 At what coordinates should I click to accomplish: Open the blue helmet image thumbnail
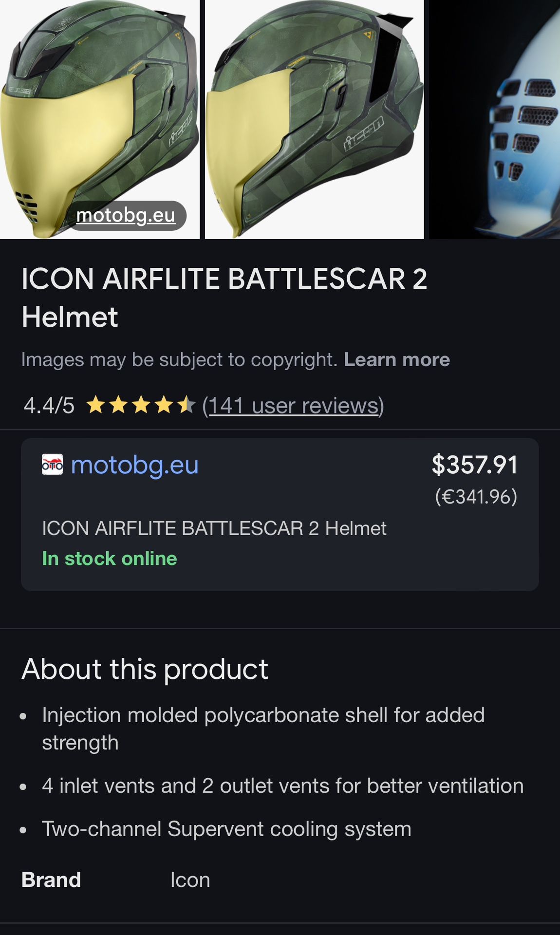494,119
